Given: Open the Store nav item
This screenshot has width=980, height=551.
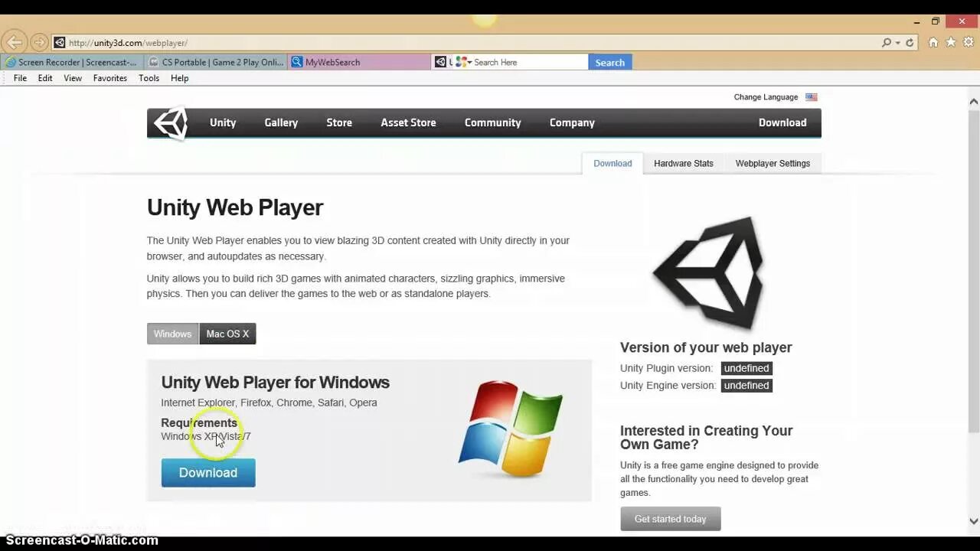Looking at the screenshot, I should pos(339,122).
